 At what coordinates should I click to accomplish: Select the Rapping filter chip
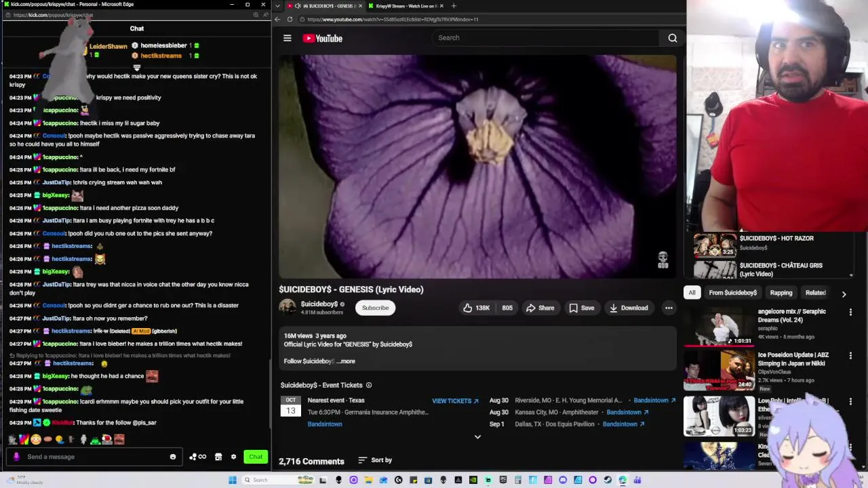781,293
